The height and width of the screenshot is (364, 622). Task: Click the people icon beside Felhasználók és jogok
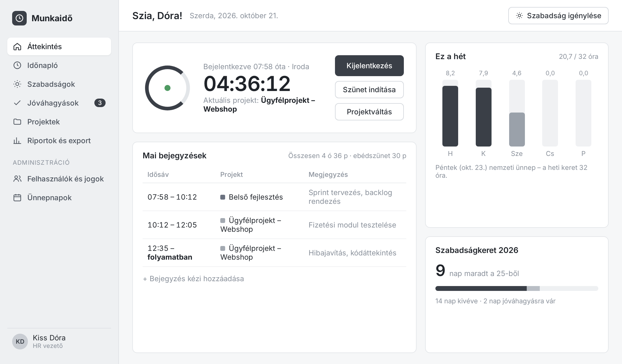click(x=17, y=179)
